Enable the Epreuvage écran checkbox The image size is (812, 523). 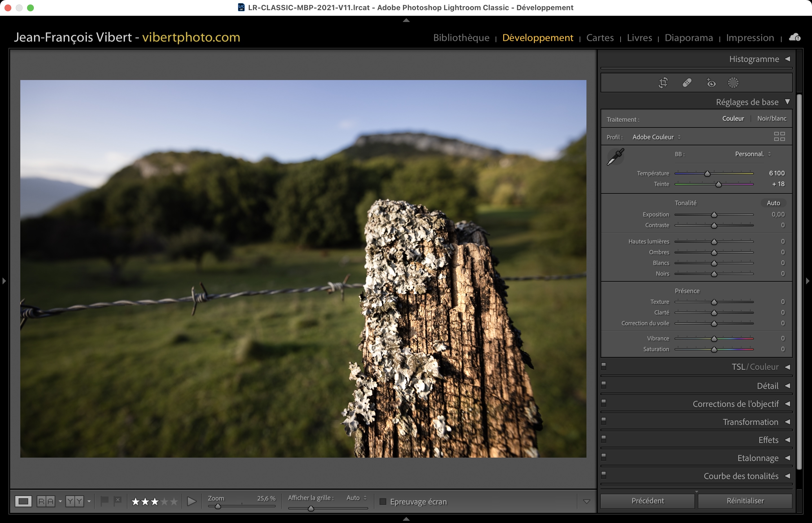click(383, 502)
